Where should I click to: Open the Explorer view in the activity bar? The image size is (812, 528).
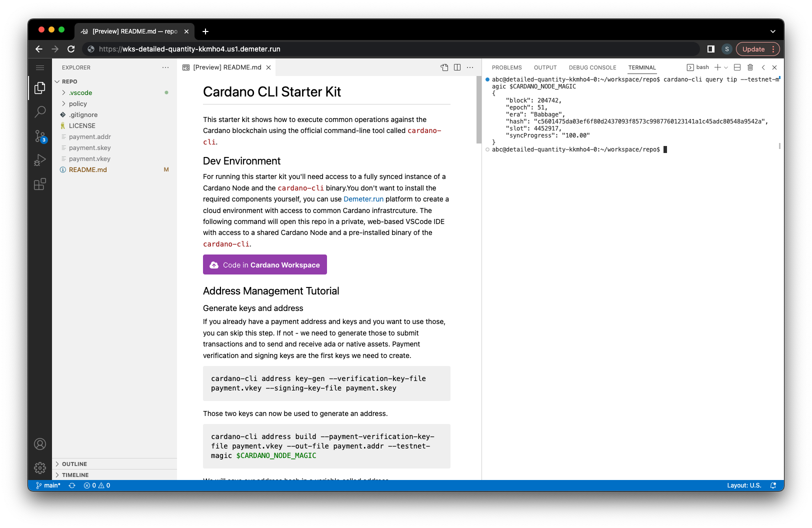click(40, 88)
